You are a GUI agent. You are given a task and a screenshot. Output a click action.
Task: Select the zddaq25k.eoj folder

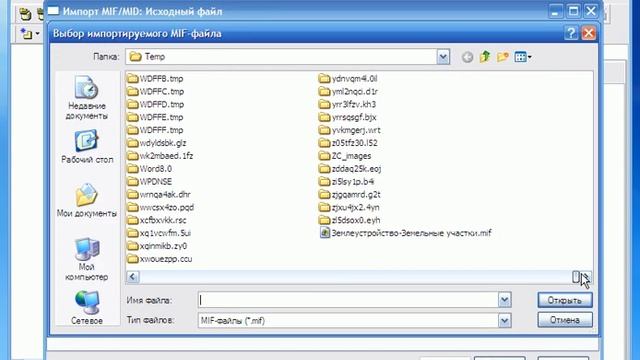[350, 169]
